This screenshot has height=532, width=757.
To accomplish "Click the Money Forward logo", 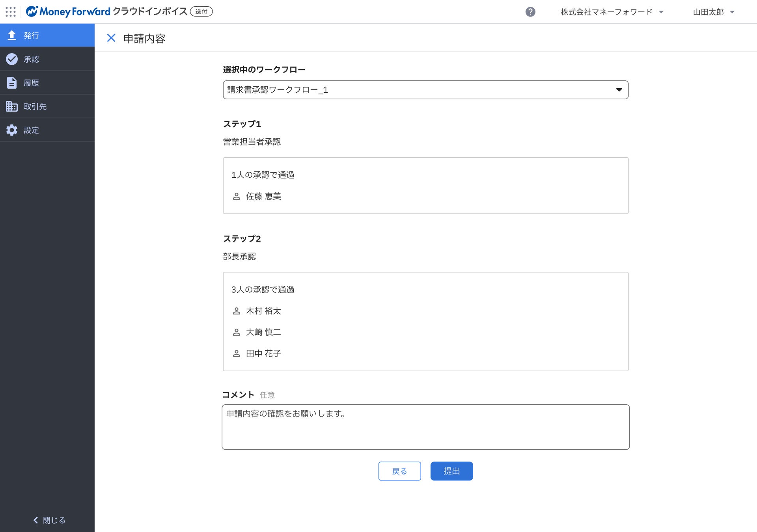I will [x=68, y=12].
